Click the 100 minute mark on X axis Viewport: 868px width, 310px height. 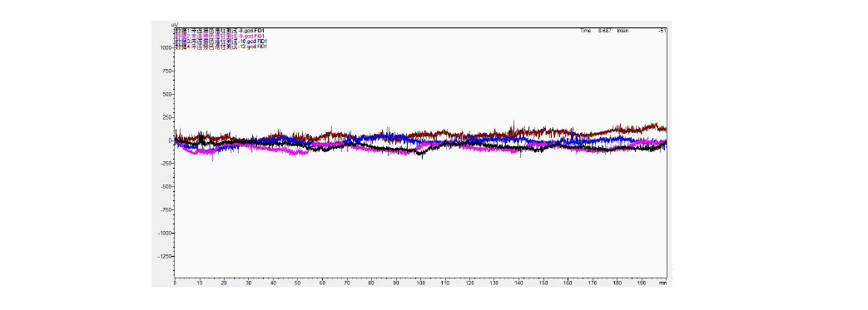pos(420,283)
